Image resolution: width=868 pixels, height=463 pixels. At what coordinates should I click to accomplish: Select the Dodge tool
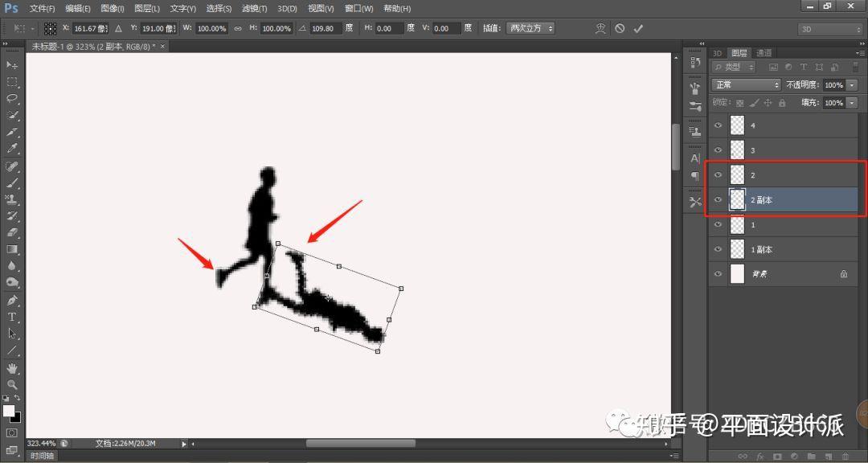pos(11,282)
